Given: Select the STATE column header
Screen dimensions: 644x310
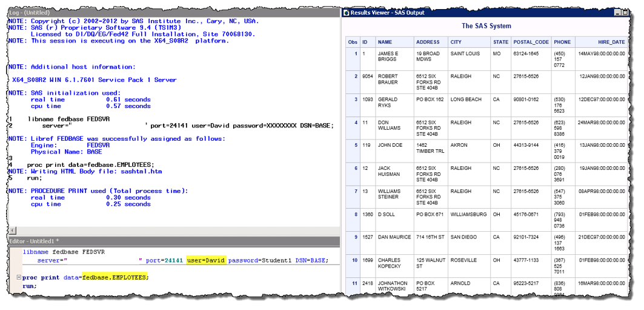Looking at the screenshot, I should (500, 42).
